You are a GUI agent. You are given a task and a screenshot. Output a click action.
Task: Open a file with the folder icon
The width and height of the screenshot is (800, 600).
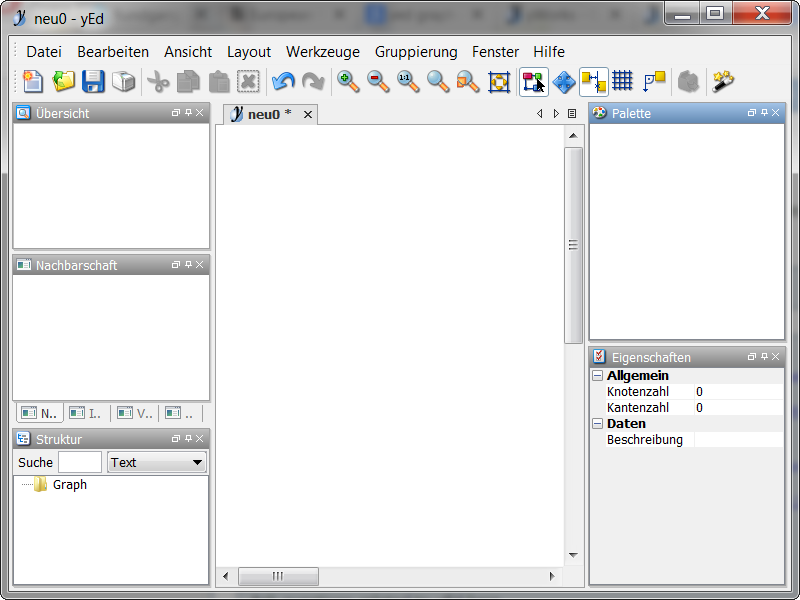tap(64, 82)
